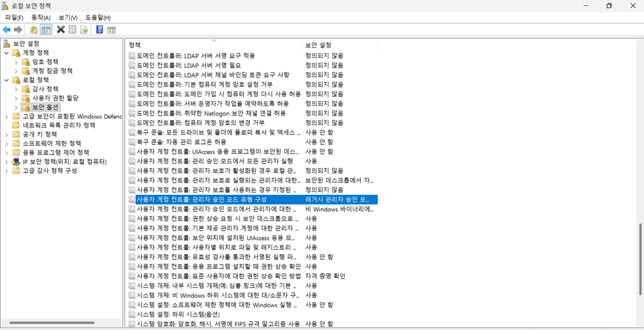Screen dimensions: 644x330
Task: Open the 동작(A) menu
Action: click(41, 18)
